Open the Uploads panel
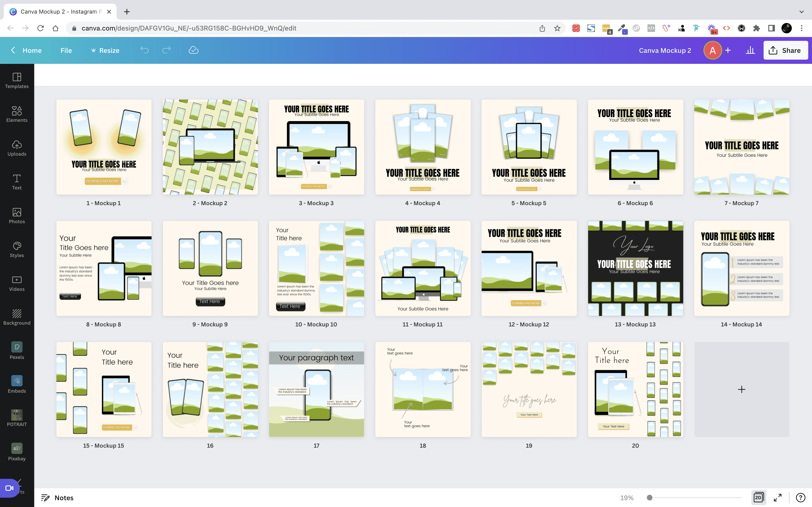This screenshot has height=507, width=812. pyautogui.click(x=17, y=148)
